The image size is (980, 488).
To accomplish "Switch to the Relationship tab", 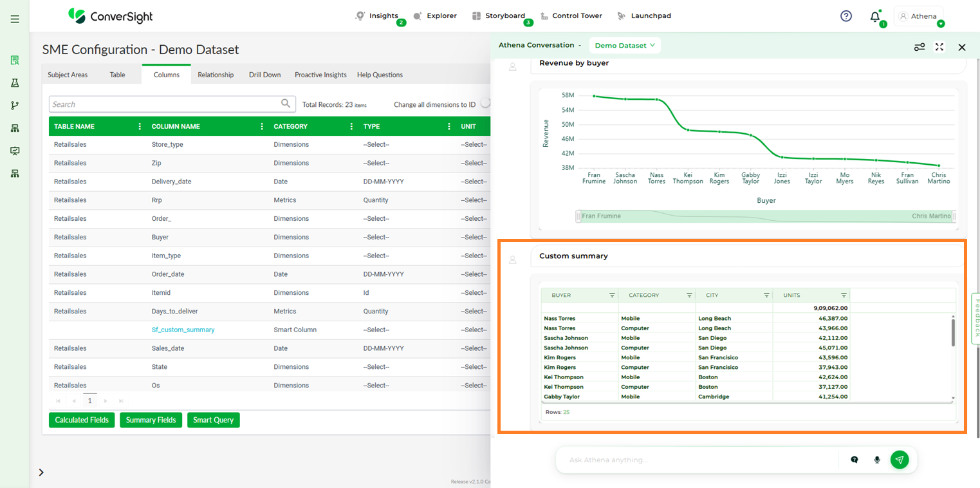I will coord(216,75).
